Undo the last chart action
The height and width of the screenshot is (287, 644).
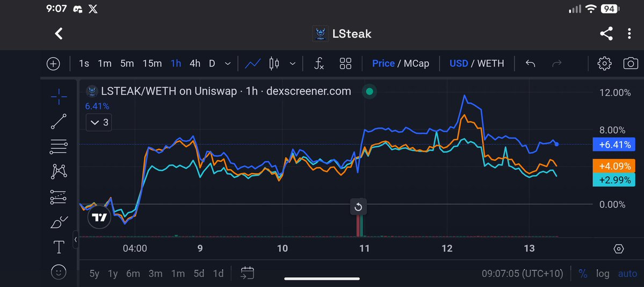click(530, 64)
